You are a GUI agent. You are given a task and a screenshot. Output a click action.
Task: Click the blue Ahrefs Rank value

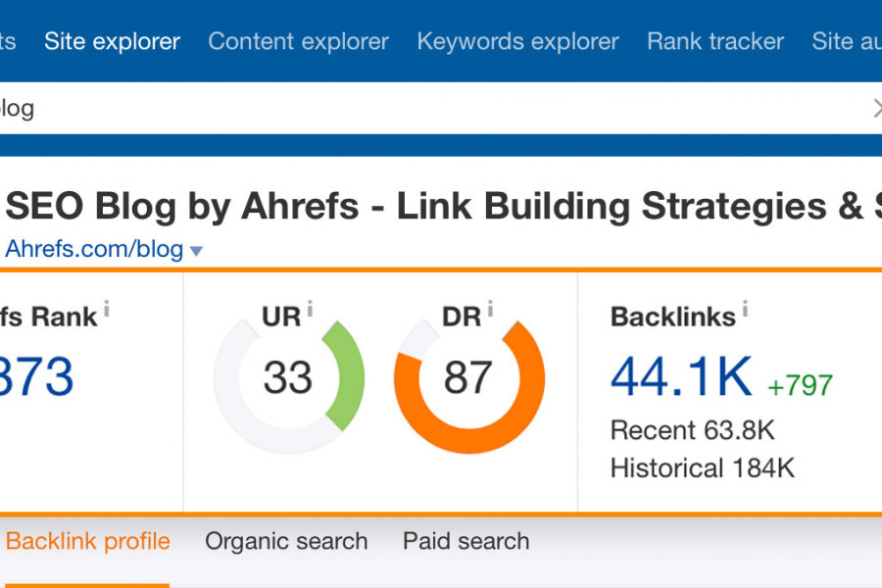click(35, 377)
